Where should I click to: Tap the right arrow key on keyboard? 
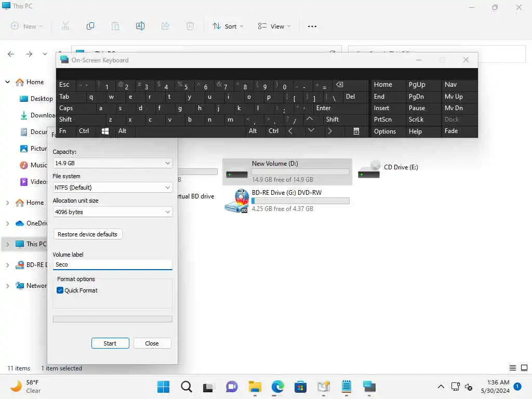330,131
